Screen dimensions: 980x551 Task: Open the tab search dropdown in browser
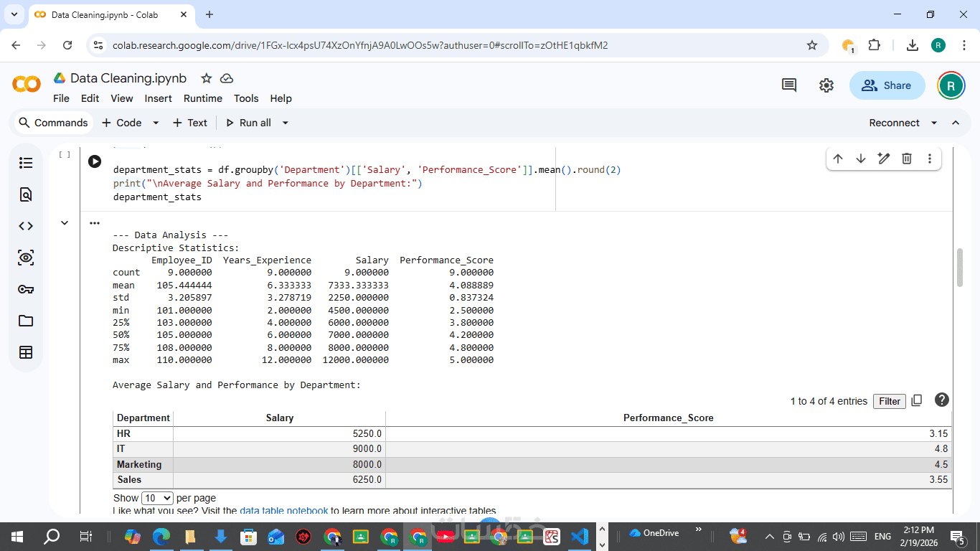point(14,14)
